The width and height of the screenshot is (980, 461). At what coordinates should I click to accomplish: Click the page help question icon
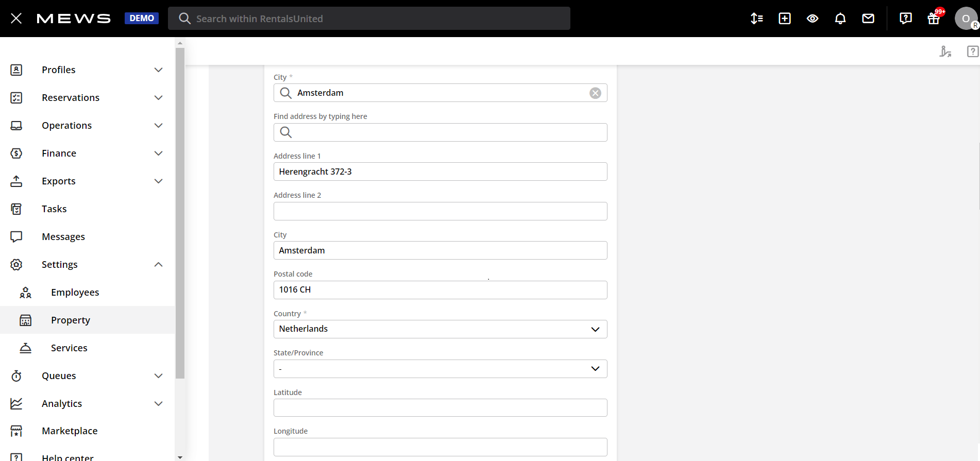click(x=973, y=52)
